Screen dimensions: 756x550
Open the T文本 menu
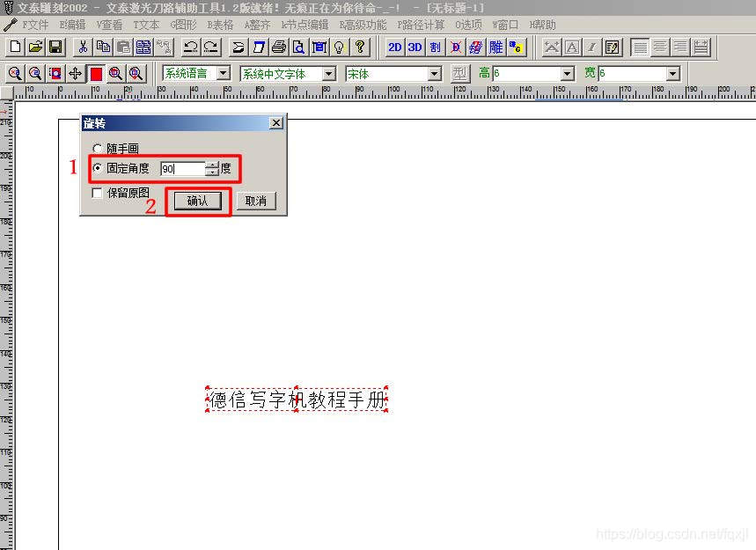(x=146, y=25)
